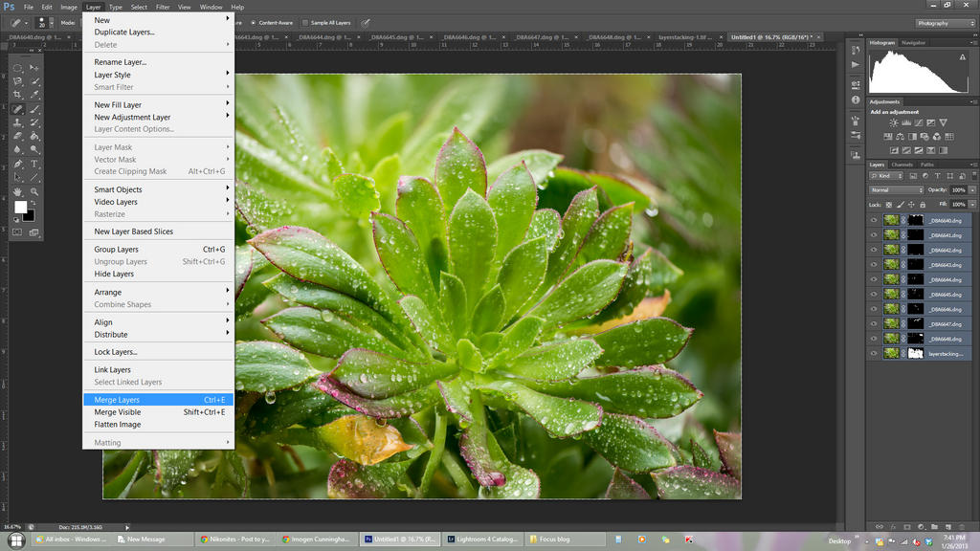Hide the _D8A6640.dng layer
Image resolution: width=980 pixels, height=551 pixels.
[873, 220]
